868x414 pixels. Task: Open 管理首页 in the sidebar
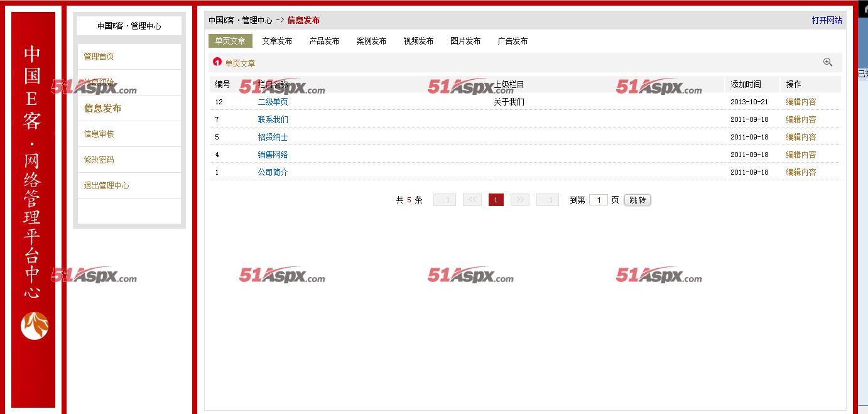click(x=99, y=57)
